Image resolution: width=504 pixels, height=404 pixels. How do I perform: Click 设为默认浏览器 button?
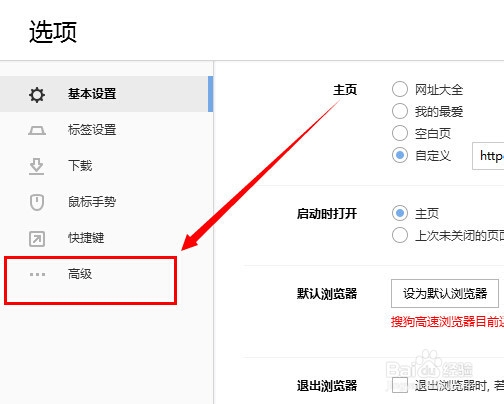pyautogui.click(x=445, y=294)
